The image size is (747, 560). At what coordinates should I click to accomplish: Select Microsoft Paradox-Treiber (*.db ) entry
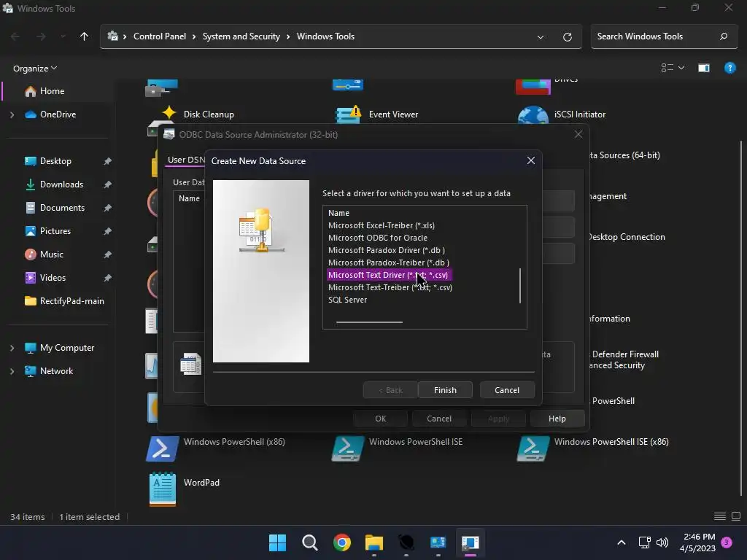click(x=389, y=262)
